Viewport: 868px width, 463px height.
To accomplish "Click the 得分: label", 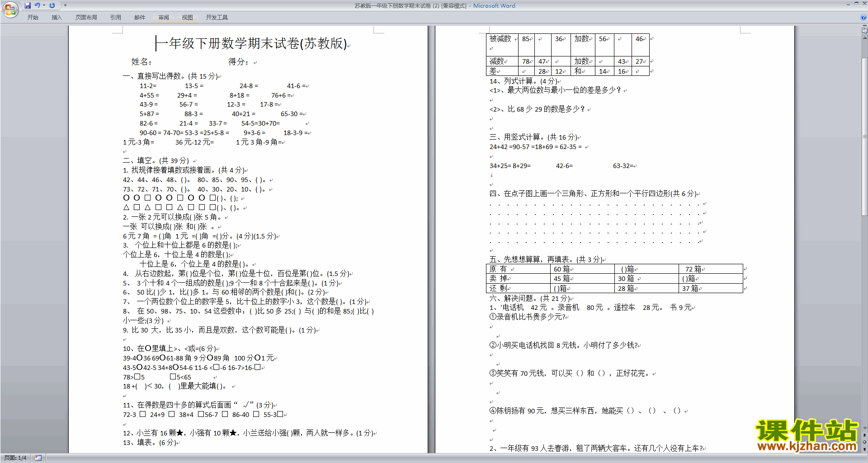I will tap(238, 62).
